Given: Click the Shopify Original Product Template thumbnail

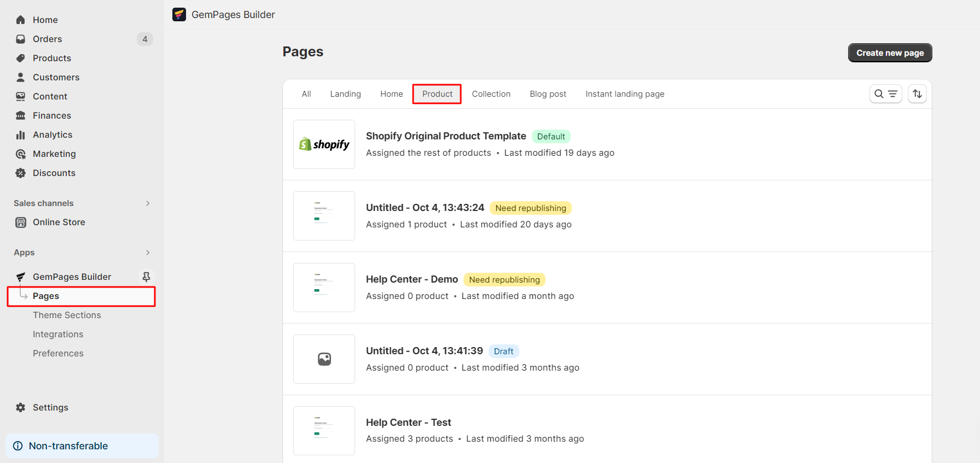Looking at the screenshot, I should 324,144.
